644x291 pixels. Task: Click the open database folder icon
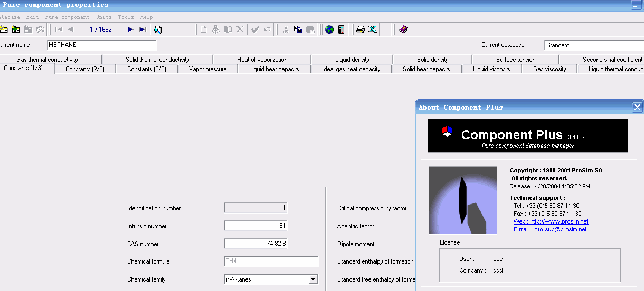(x=3, y=30)
